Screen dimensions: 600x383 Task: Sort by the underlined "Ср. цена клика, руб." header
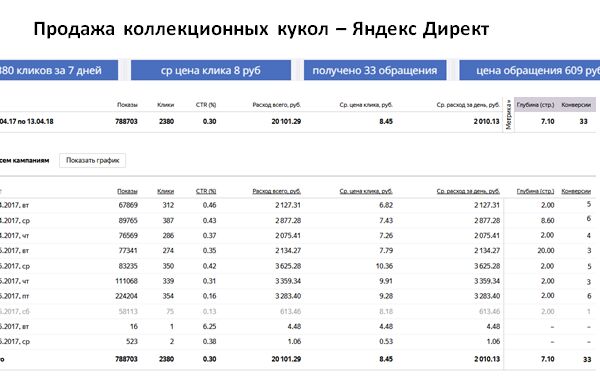(x=366, y=191)
